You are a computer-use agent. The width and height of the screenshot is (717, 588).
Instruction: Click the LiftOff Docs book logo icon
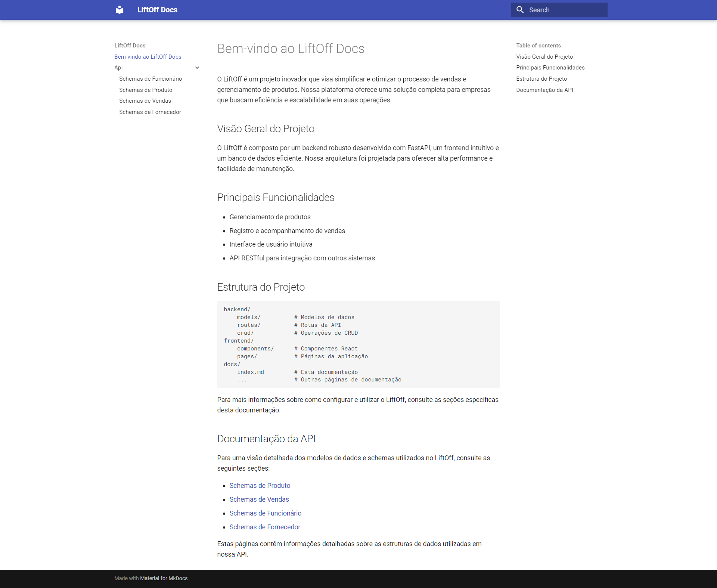(x=119, y=10)
